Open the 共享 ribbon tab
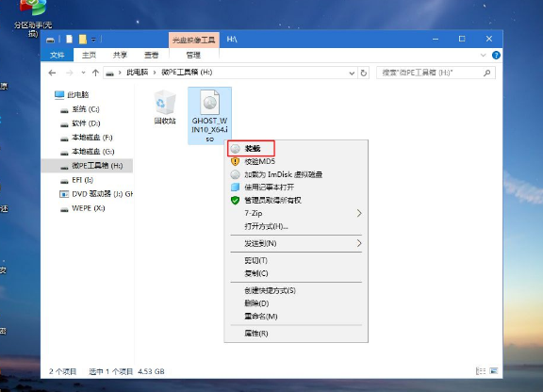This screenshot has height=392, width=543. [x=120, y=55]
